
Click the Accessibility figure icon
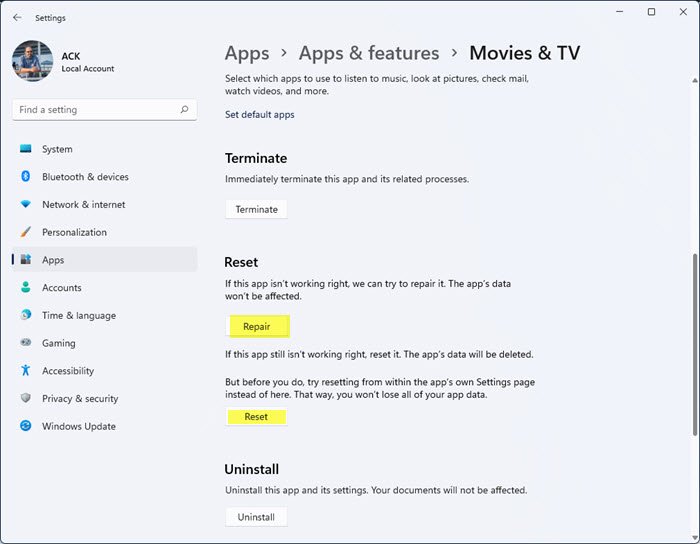pos(26,371)
